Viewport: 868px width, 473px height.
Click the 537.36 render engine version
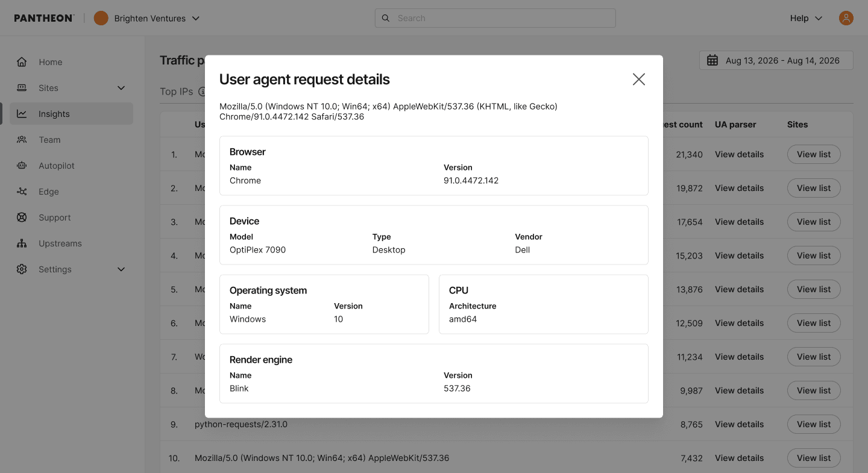457,389
